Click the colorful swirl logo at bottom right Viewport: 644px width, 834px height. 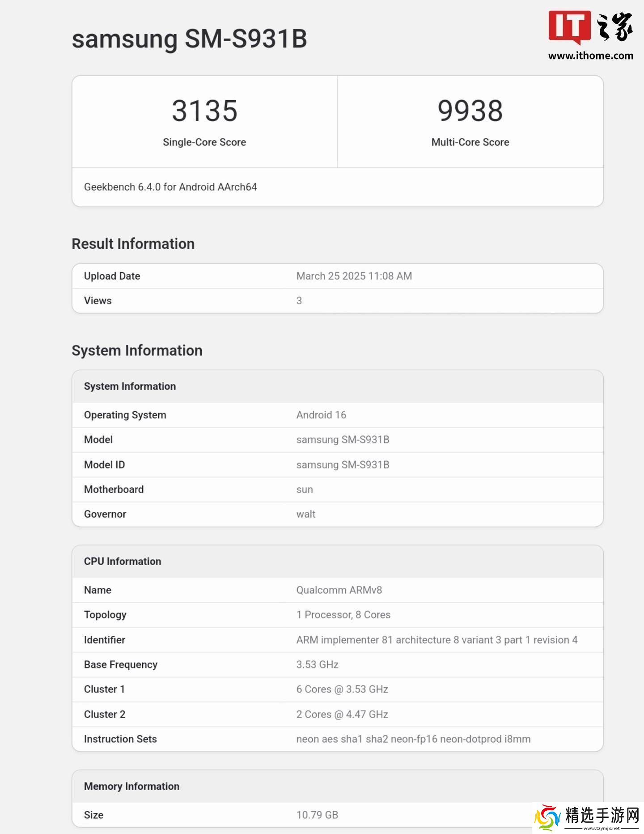(547, 817)
